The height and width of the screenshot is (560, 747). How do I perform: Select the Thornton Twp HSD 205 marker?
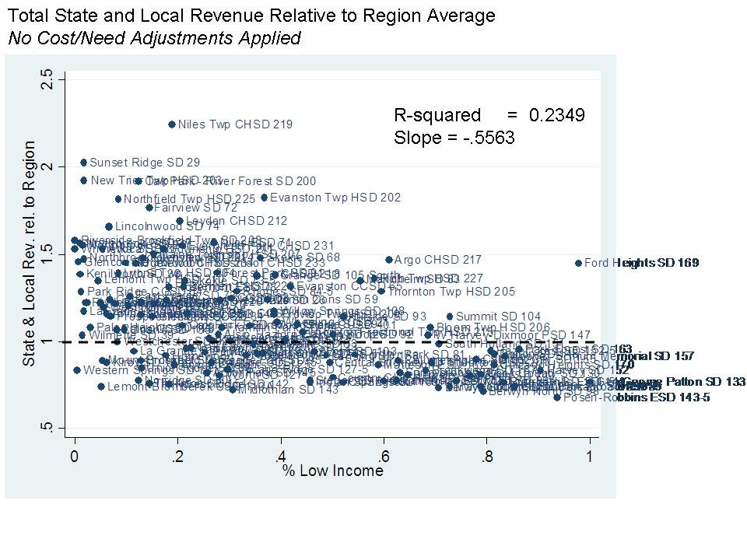pos(381,292)
